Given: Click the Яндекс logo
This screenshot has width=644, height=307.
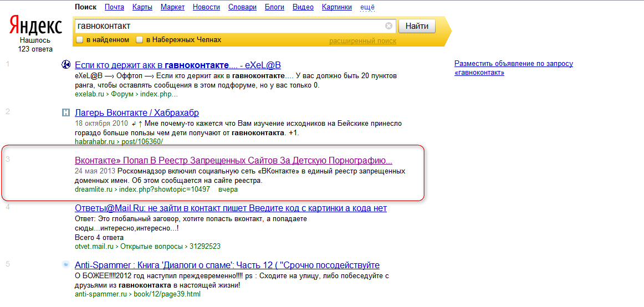Looking at the screenshot, I should 35,26.
